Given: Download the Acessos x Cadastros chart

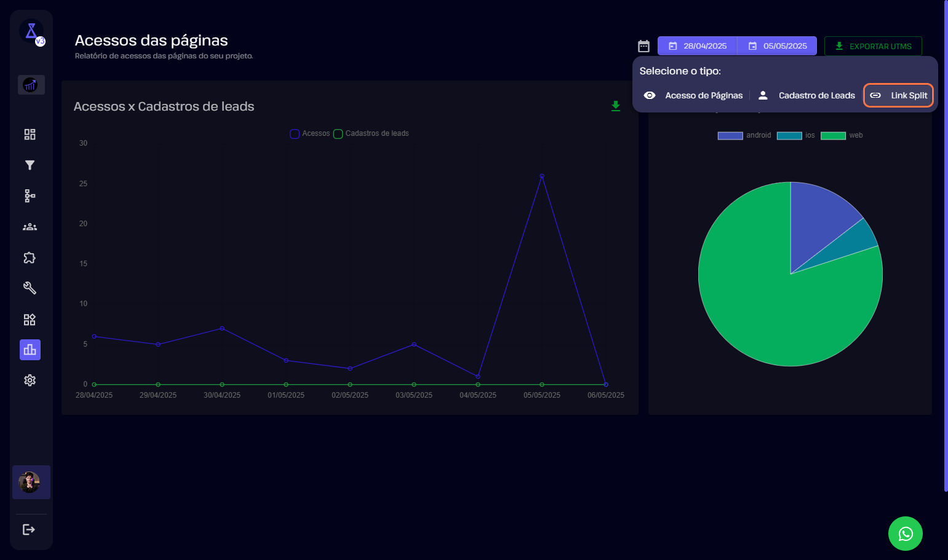Looking at the screenshot, I should coord(616,106).
